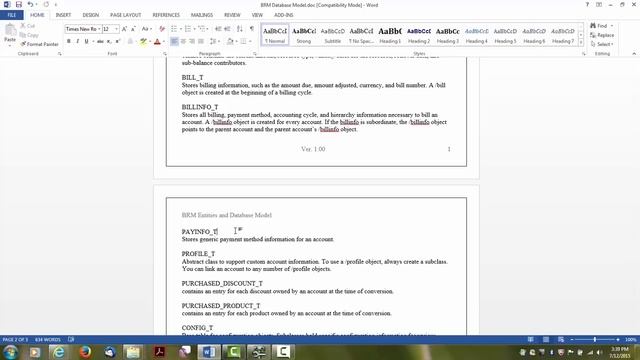The image size is (640, 360).
Task: Switch to Web Layout view in status bar
Action: 561,340
